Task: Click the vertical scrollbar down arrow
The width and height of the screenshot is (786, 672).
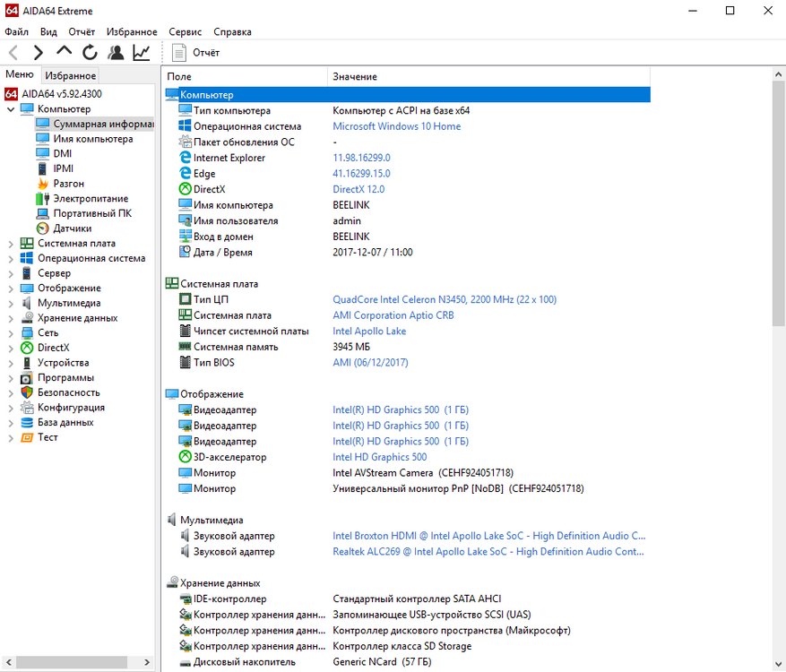Action: click(x=778, y=665)
